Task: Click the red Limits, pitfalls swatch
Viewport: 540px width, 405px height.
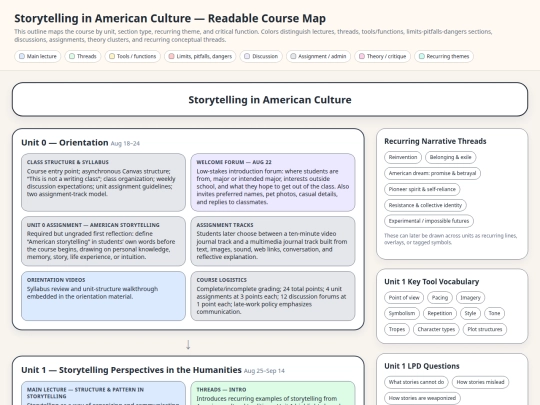Action: point(172,56)
